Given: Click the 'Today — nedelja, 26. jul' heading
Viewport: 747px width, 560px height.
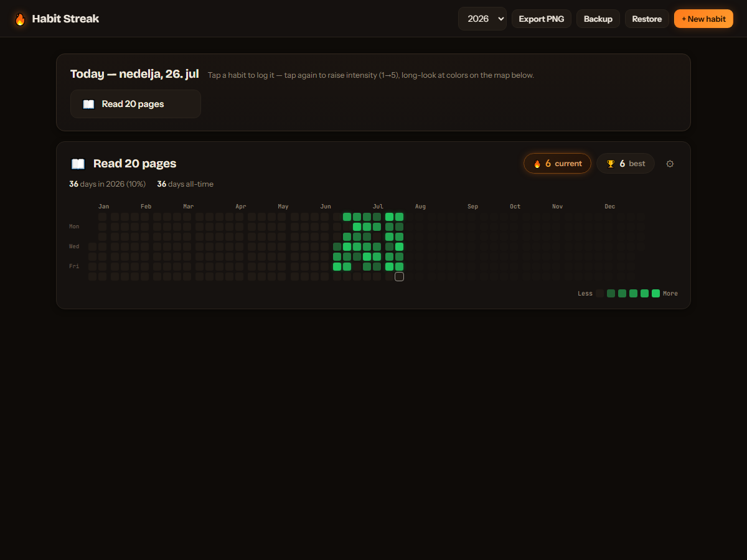Looking at the screenshot, I should (x=134, y=74).
